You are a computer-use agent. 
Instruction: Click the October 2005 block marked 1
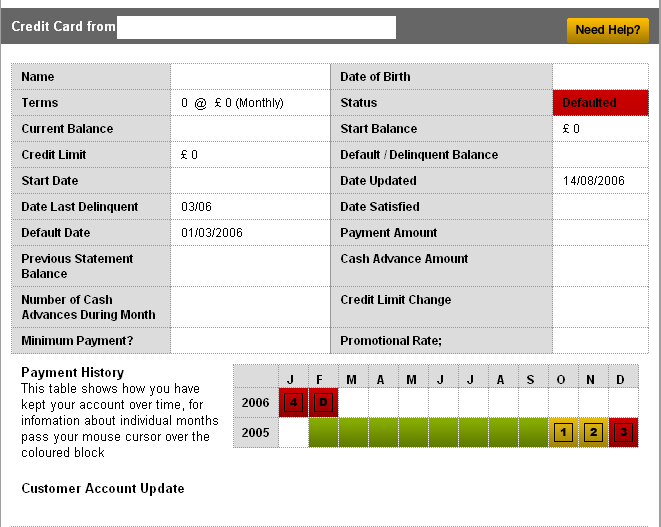pyautogui.click(x=563, y=433)
